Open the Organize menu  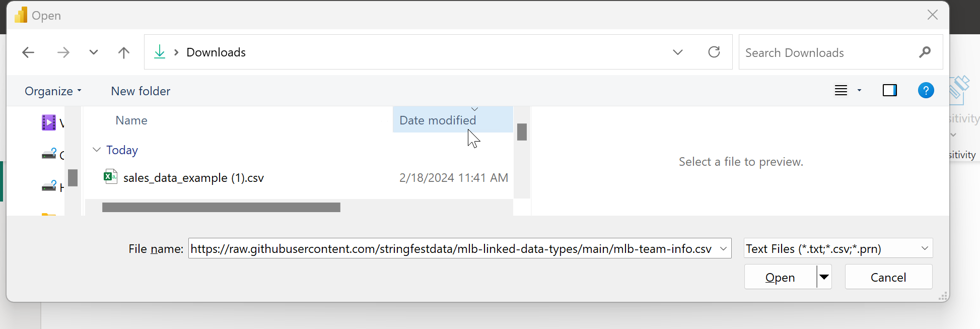[x=52, y=91]
